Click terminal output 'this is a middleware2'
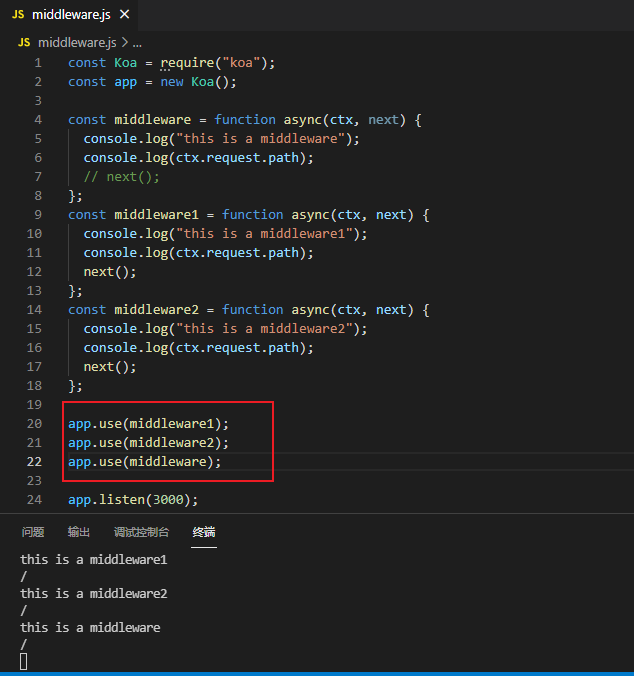634x676 pixels. (94, 594)
